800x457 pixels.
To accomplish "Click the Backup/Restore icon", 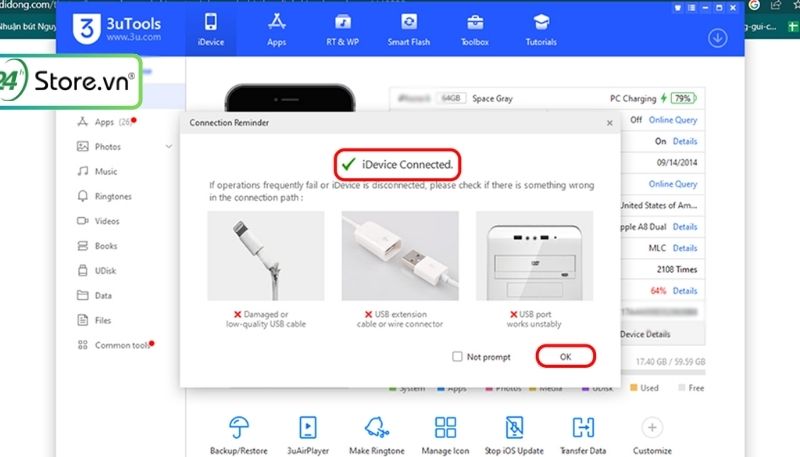I will click(239, 427).
